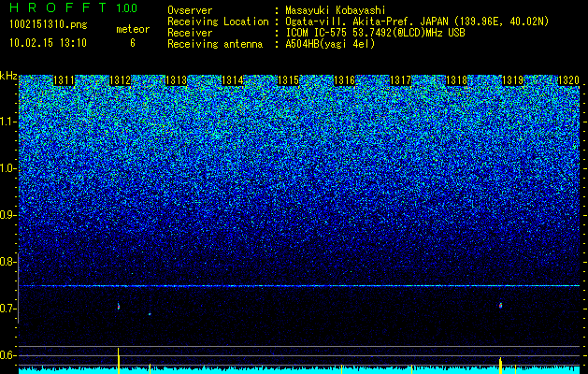Click the 0.7 kHz axis label
Viewport: 588px width, 374px height.
coord(7,309)
